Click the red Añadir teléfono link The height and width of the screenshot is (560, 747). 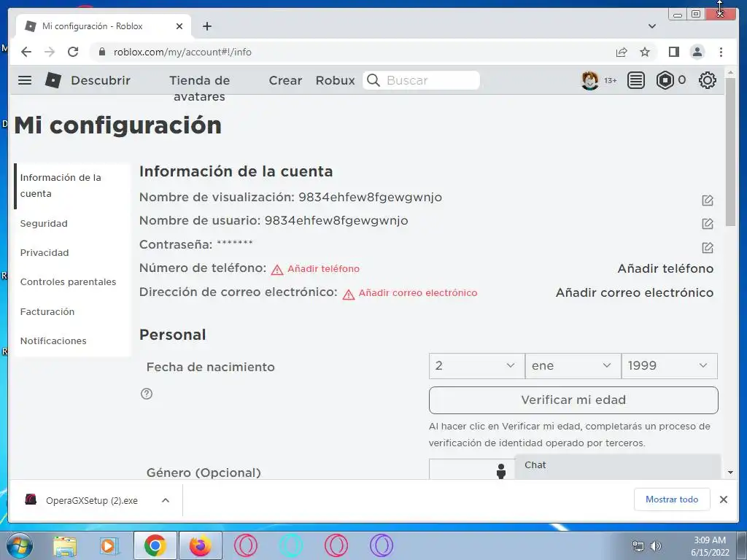(x=323, y=269)
